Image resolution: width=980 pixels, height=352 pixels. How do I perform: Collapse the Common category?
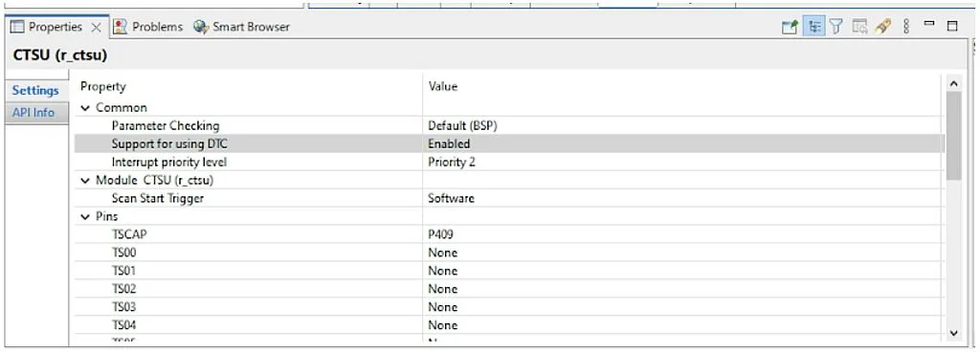(x=85, y=108)
